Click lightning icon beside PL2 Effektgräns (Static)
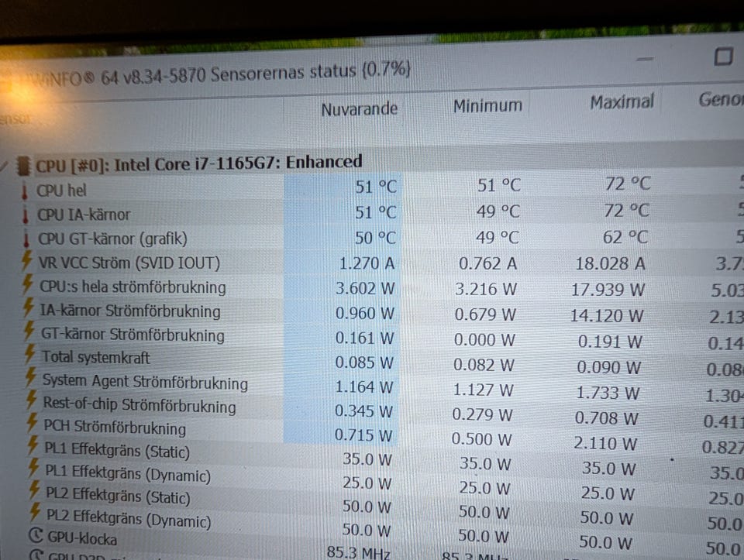Viewport: 744px width, 560px height. 35,490
